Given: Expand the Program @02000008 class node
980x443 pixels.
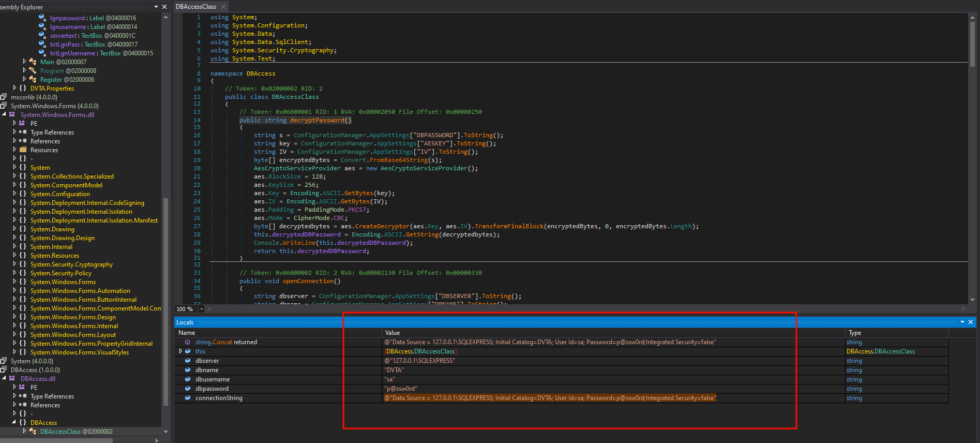Looking at the screenshot, I should [24, 70].
